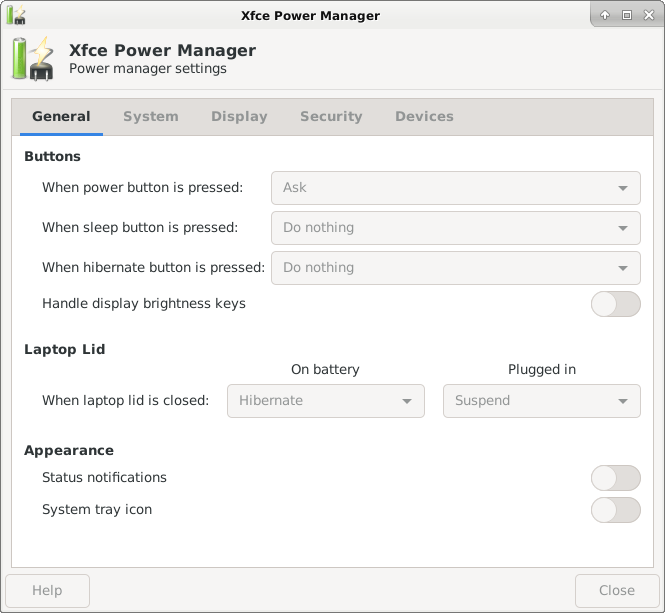Toggle Handle display brightness keys switch
The width and height of the screenshot is (665, 613).
click(x=615, y=304)
